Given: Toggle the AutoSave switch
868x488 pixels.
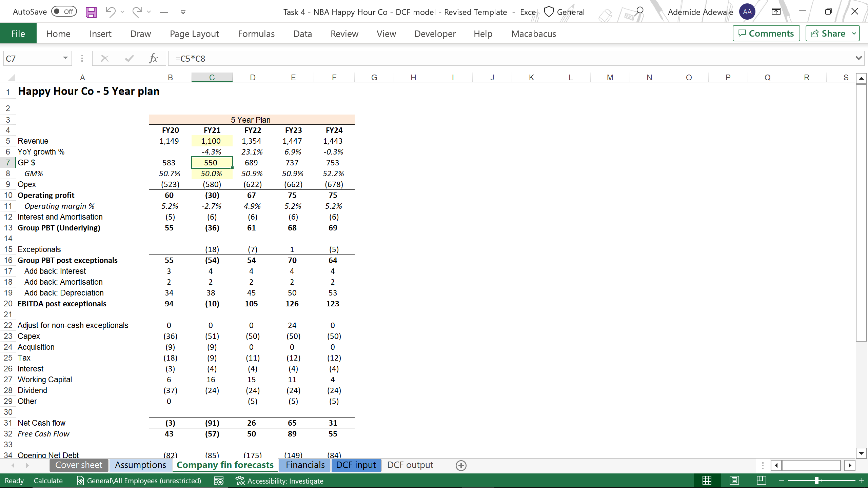Looking at the screenshot, I should tap(64, 12).
